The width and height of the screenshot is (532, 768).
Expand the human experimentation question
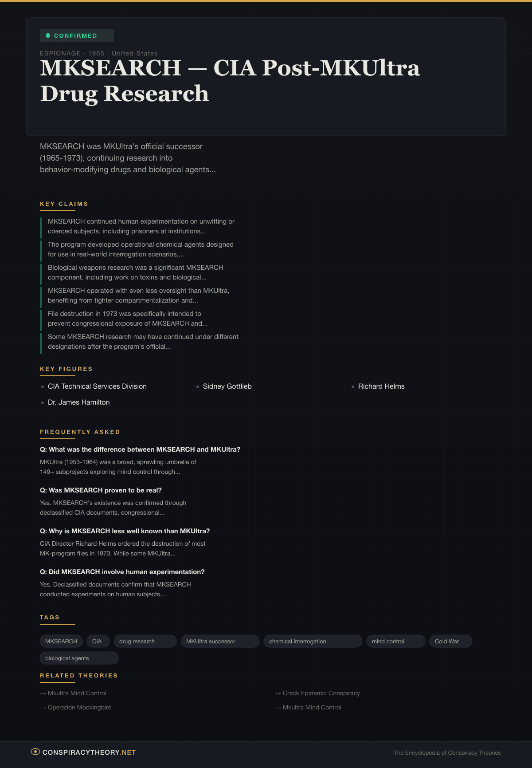pyautogui.click(x=122, y=572)
